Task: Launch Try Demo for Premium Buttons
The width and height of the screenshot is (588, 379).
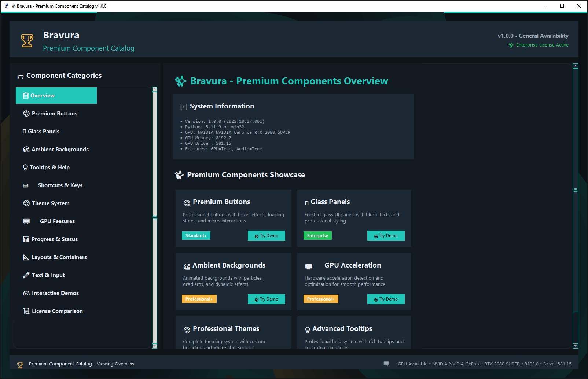Action: tap(266, 235)
